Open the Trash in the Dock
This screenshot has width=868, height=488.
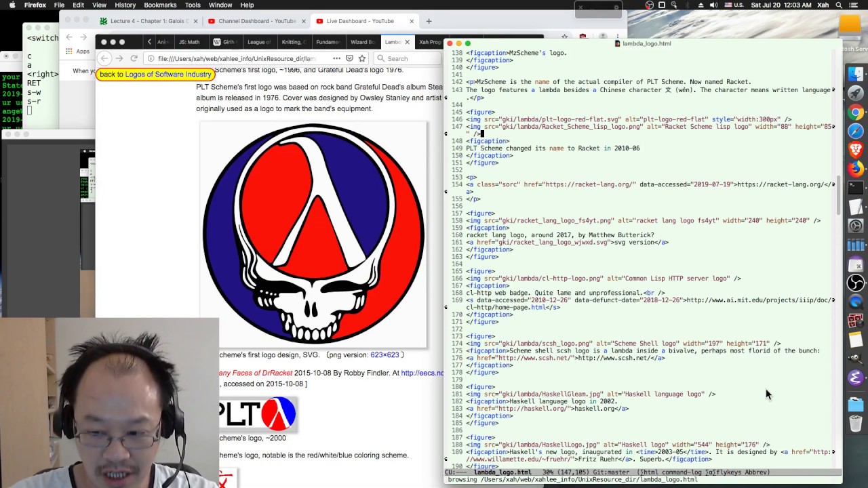tap(856, 424)
